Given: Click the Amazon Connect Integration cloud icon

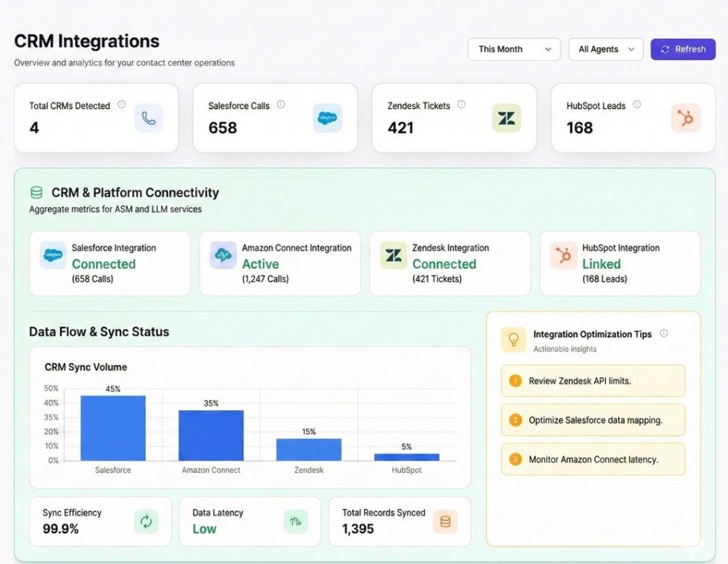Looking at the screenshot, I should [223, 254].
